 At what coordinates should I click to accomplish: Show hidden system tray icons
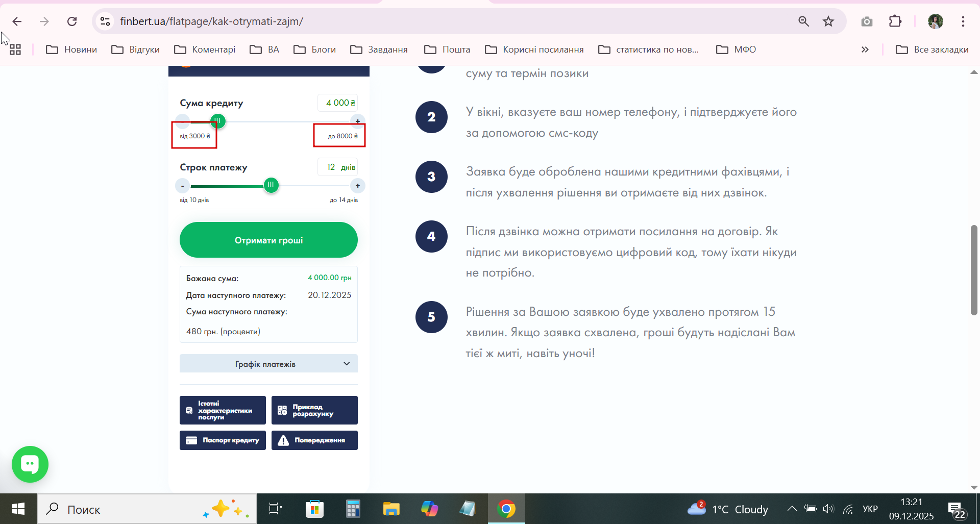pos(792,509)
